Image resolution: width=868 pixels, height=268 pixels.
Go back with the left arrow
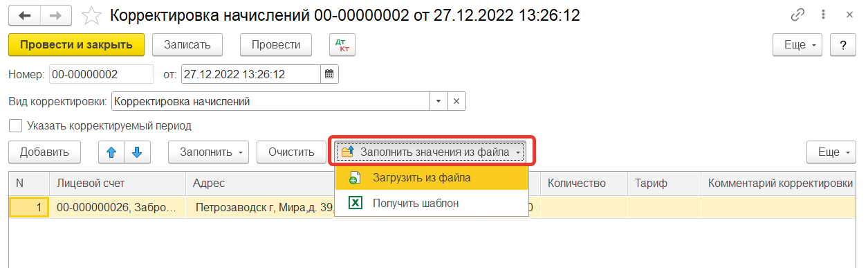pyautogui.click(x=24, y=15)
